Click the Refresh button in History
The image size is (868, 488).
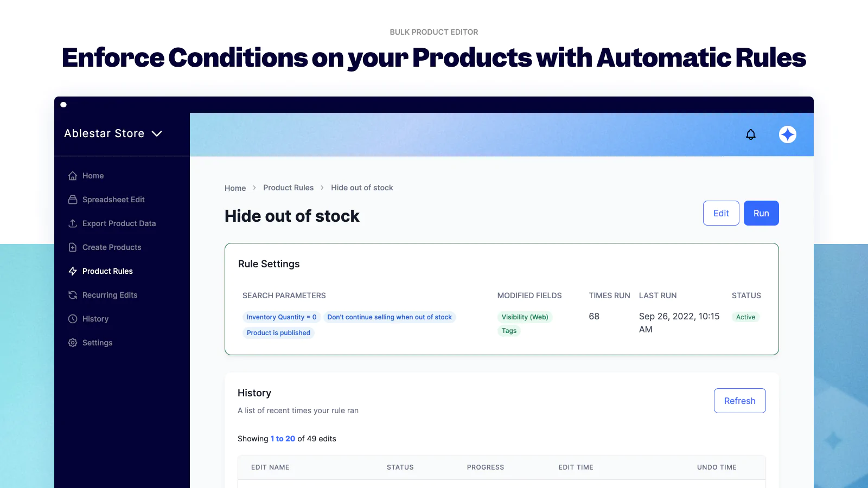click(x=739, y=401)
